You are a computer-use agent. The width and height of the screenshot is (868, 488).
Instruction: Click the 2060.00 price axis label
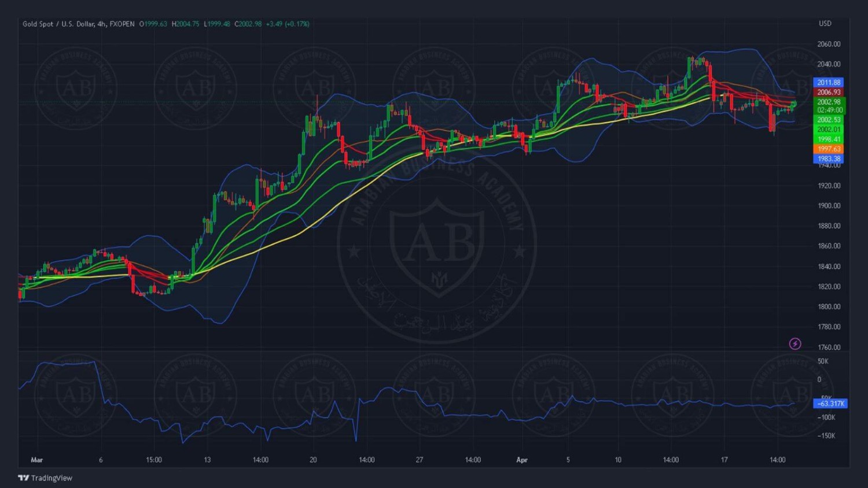(829, 44)
